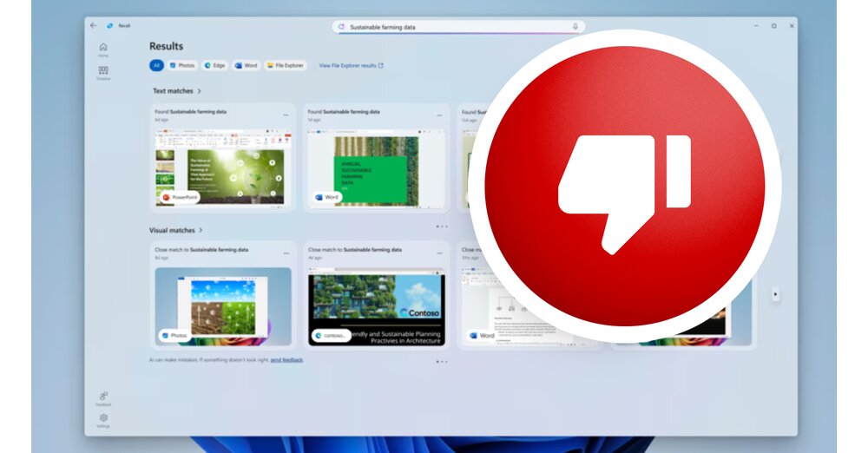The image size is (868, 453).
Task: Focus the Sustainable farming data search box
Action: 458,27
